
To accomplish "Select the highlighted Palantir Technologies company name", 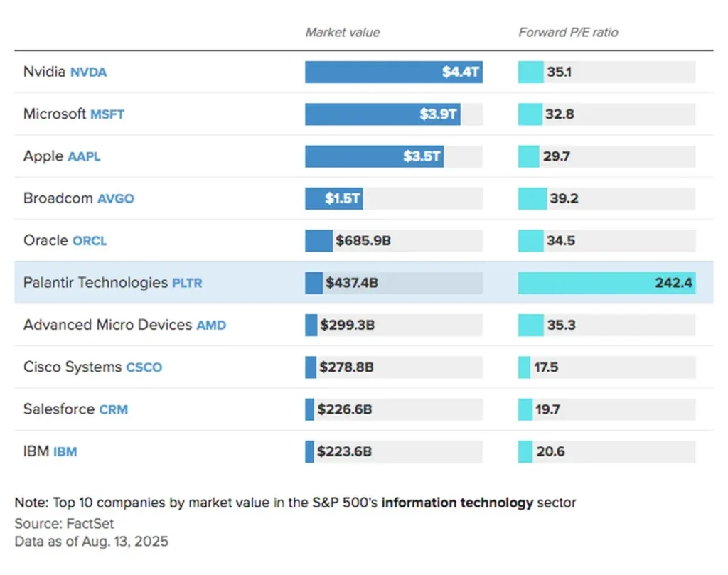I will tap(95, 283).
